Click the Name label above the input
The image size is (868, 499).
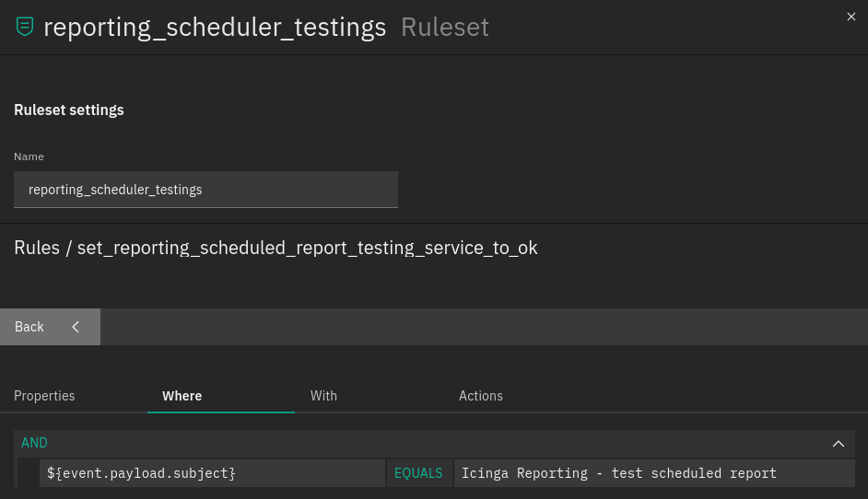pyautogui.click(x=29, y=157)
